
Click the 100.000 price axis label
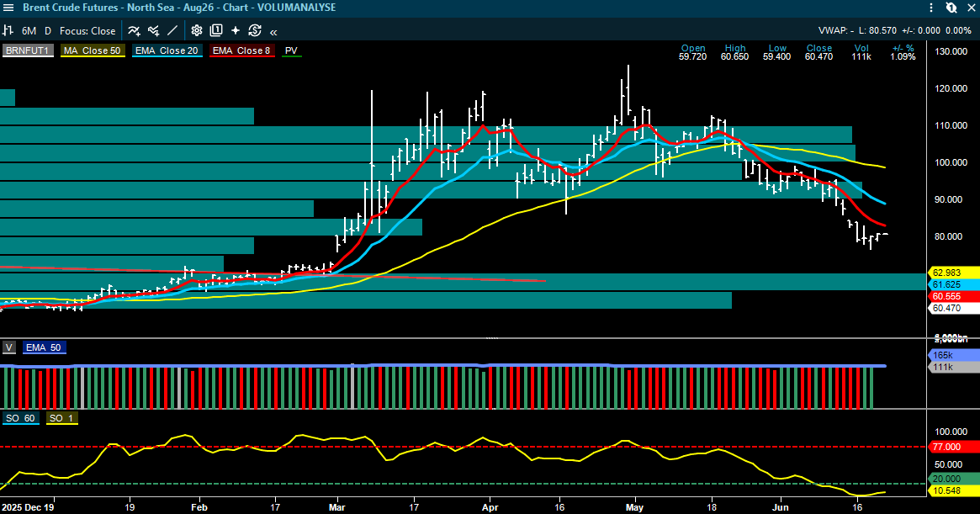951,162
